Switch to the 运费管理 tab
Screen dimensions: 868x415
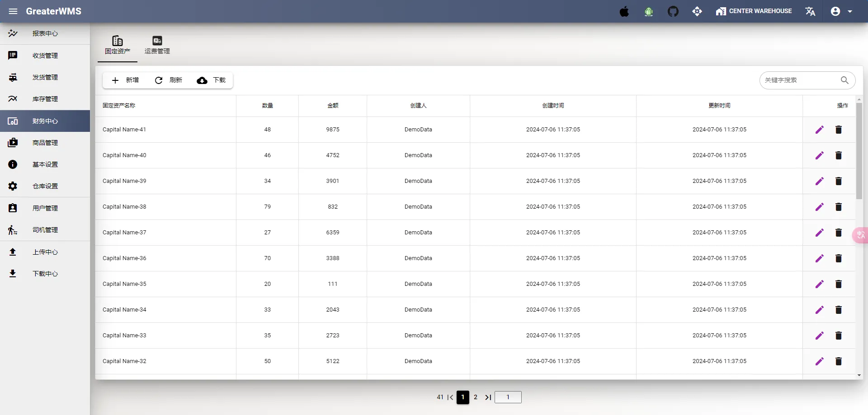click(x=157, y=46)
